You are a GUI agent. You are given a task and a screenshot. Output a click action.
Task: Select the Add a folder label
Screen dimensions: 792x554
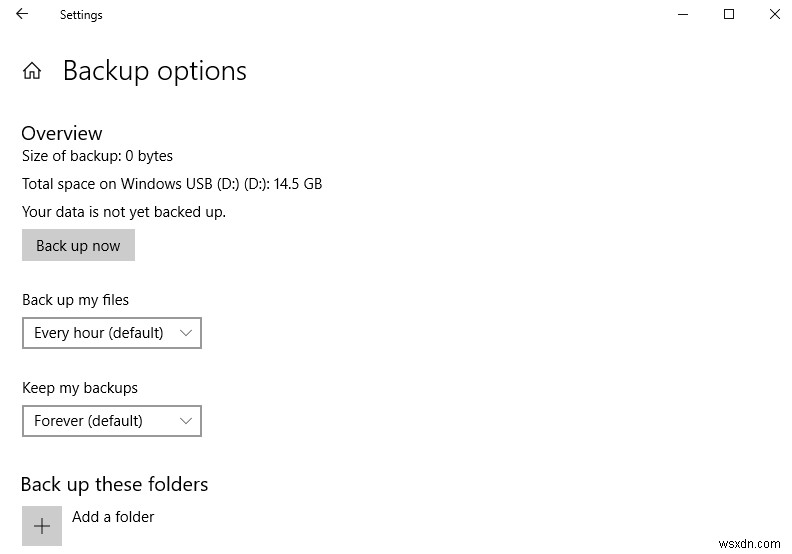113,517
